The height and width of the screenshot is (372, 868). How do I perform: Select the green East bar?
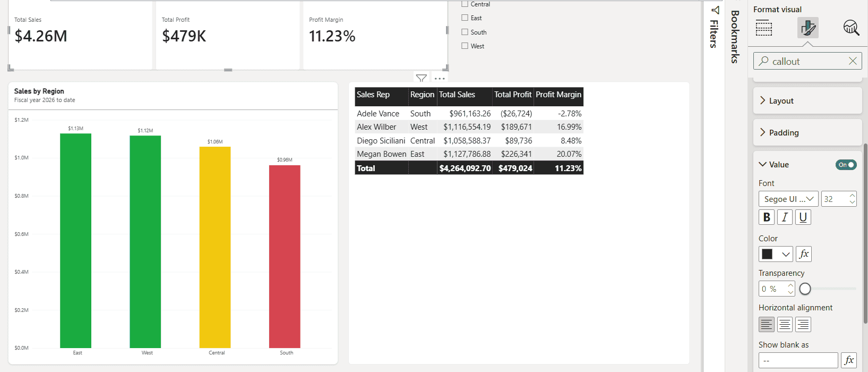(75, 241)
